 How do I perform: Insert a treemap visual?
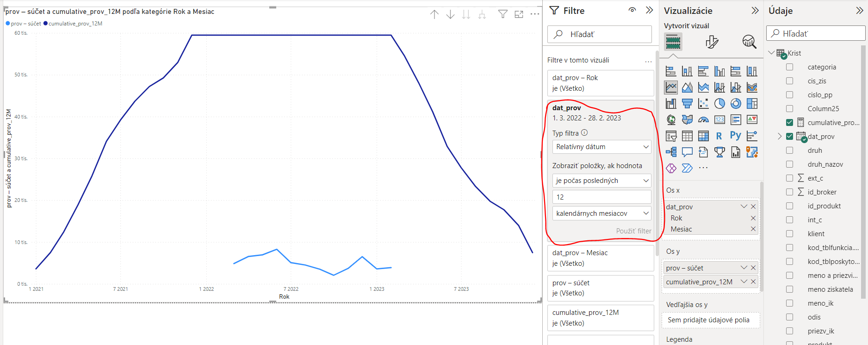click(752, 103)
